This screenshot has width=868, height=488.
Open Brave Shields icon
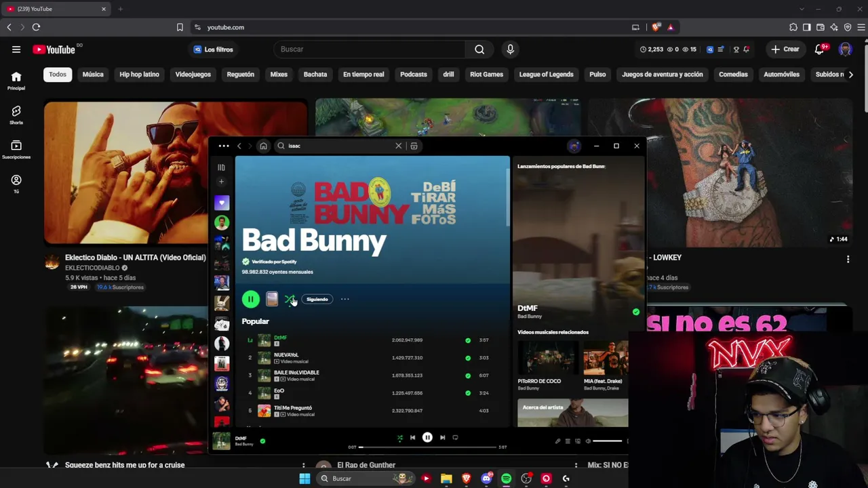[x=656, y=27]
